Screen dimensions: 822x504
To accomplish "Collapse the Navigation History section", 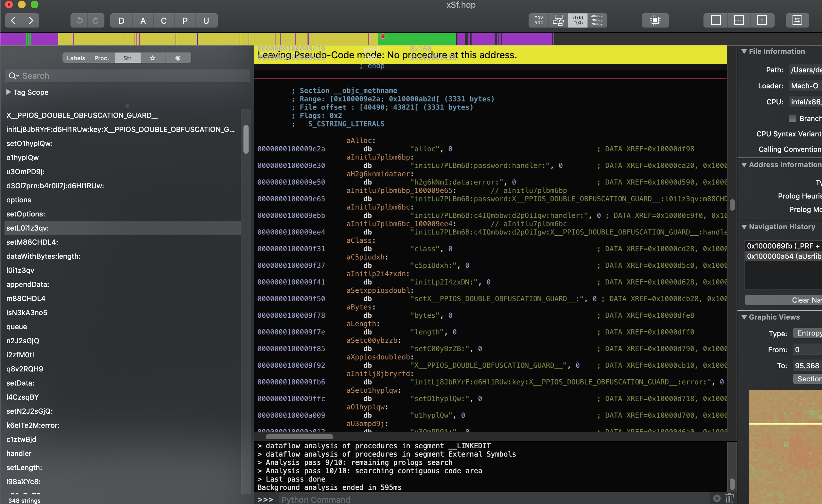I will click(744, 227).
